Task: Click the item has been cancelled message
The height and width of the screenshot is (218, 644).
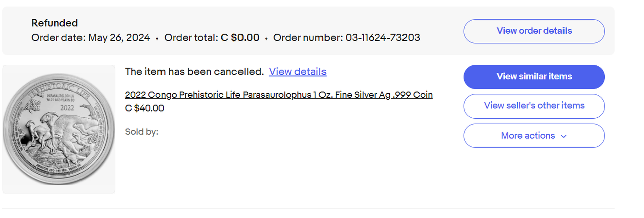Action: 194,72
